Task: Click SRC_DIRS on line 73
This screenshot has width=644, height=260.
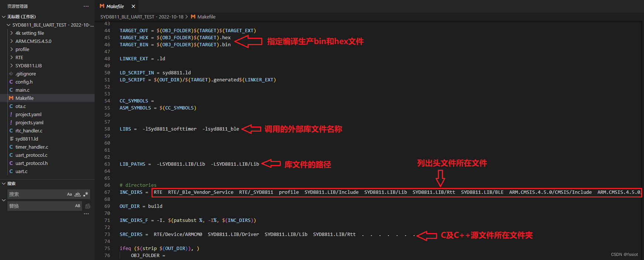Action: [x=131, y=234]
